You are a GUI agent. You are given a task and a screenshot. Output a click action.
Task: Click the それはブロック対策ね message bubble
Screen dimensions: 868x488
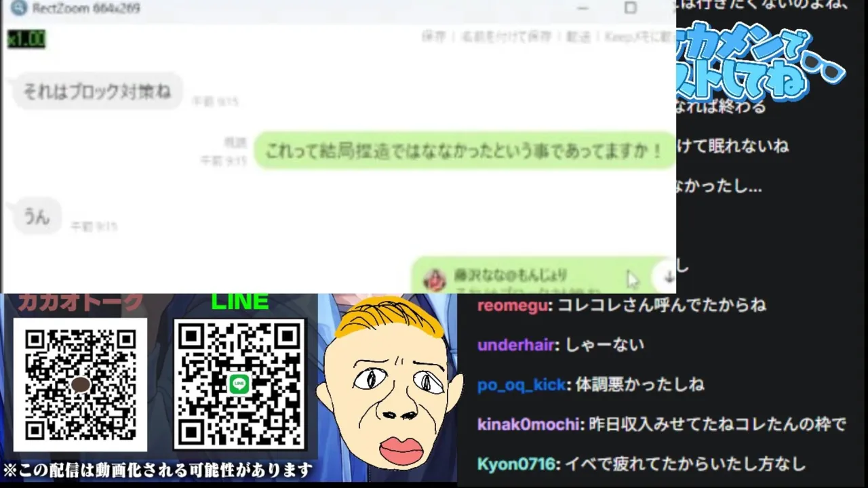(98, 91)
